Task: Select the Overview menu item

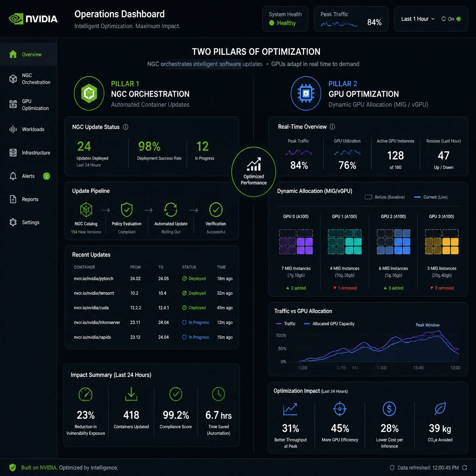Action: tap(29, 54)
